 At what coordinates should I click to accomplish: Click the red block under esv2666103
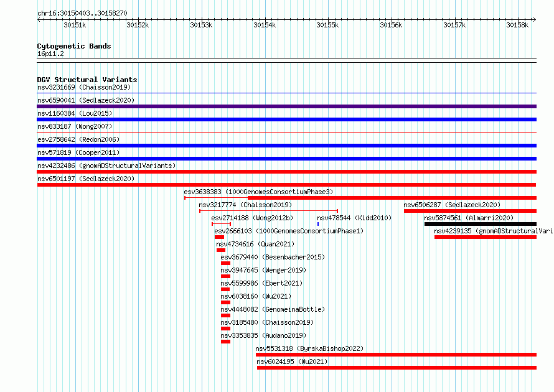(x=219, y=237)
